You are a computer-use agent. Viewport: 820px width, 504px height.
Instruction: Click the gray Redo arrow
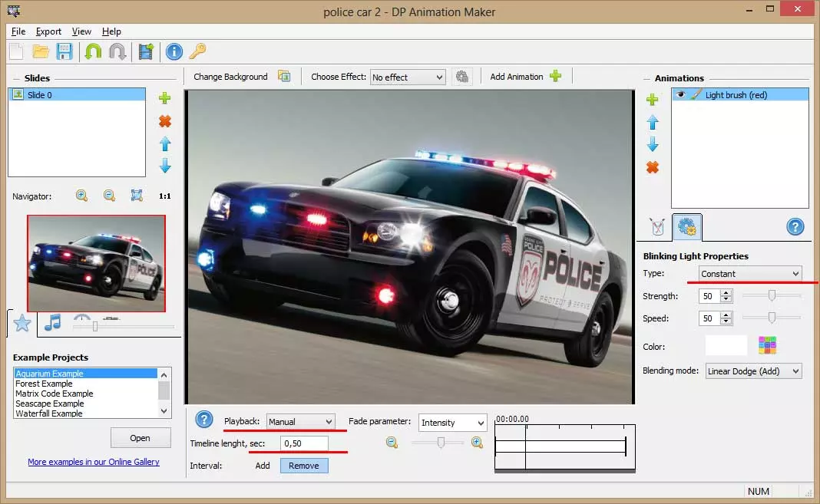click(117, 51)
